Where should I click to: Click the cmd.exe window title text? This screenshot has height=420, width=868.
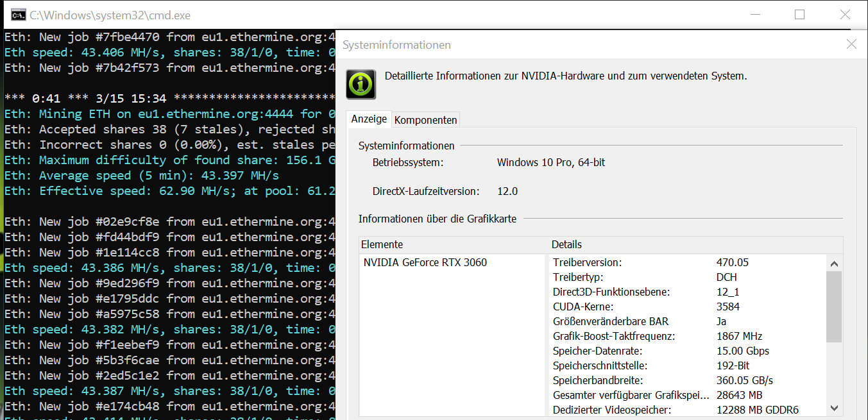pyautogui.click(x=110, y=15)
